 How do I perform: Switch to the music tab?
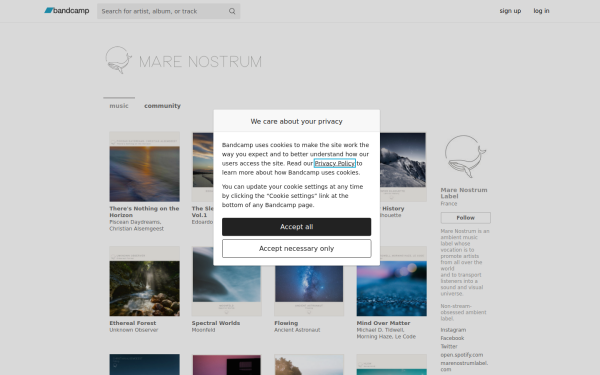[119, 106]
